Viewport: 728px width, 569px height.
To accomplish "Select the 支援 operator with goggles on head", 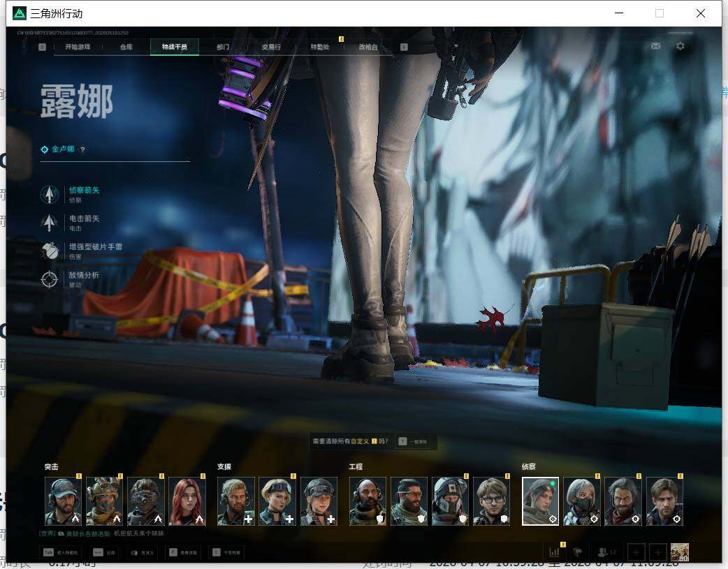I will click(x=277, y=501).
